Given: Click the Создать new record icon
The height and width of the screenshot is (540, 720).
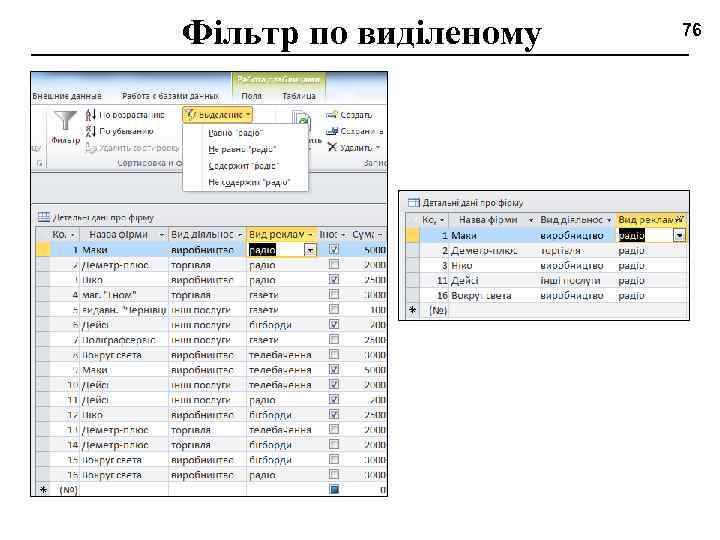Looking at the screenshot, I should point(331,115).
